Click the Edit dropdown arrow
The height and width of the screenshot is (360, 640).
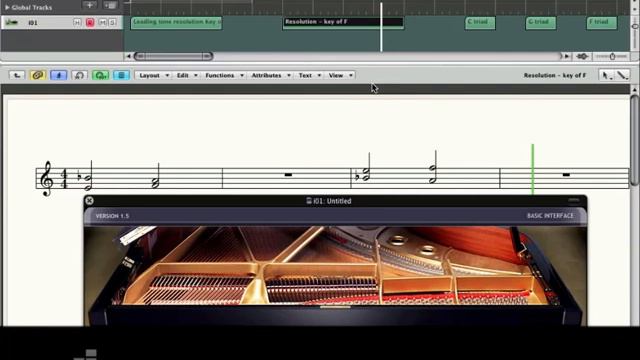tap(196, 76)
